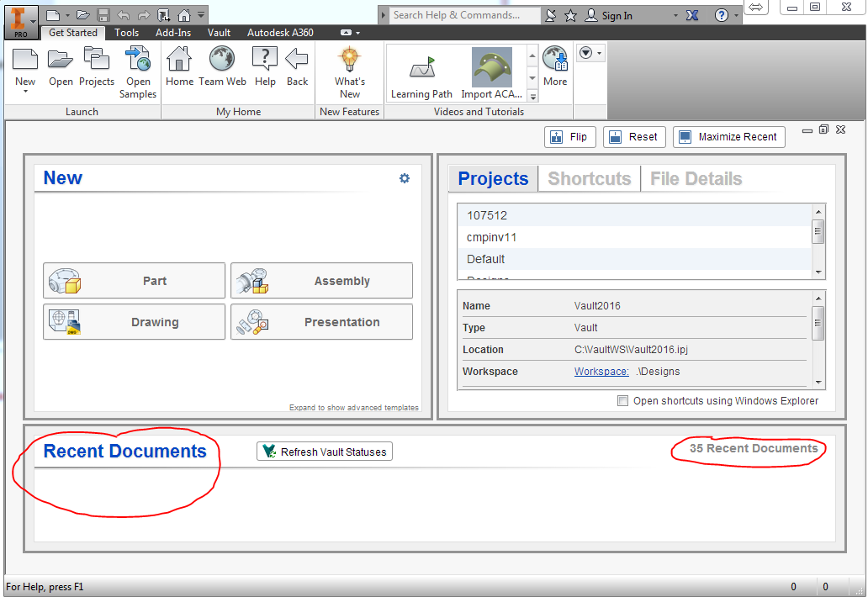Expand the Help menu dropdown arrow
The height and width of the screenshot is (597, 868).
click(x=736, y=15)
